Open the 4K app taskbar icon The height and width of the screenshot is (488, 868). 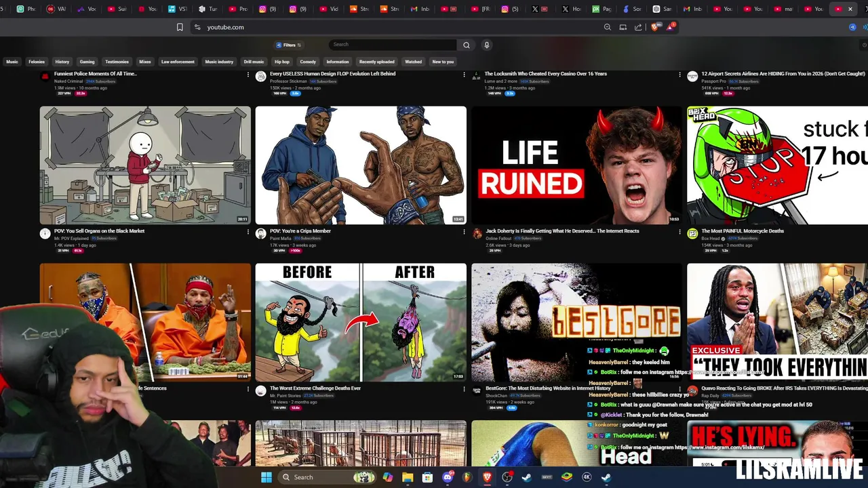pos(587,477)
